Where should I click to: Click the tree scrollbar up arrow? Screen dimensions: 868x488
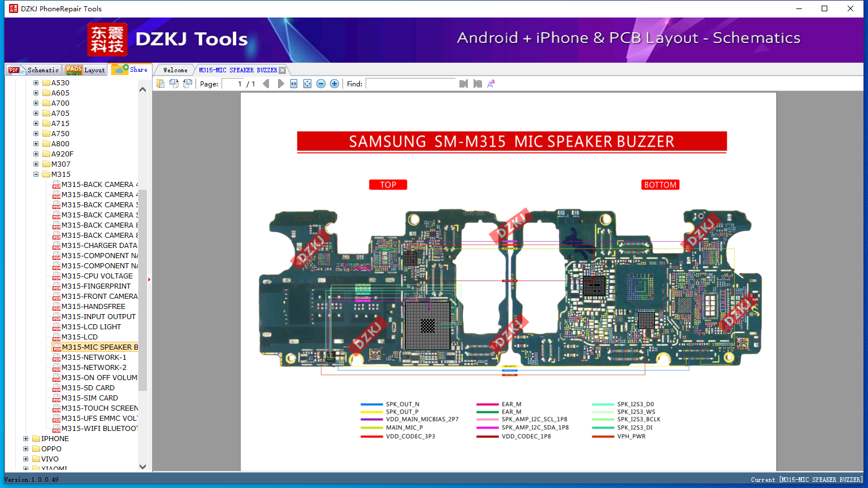[142, 89]
